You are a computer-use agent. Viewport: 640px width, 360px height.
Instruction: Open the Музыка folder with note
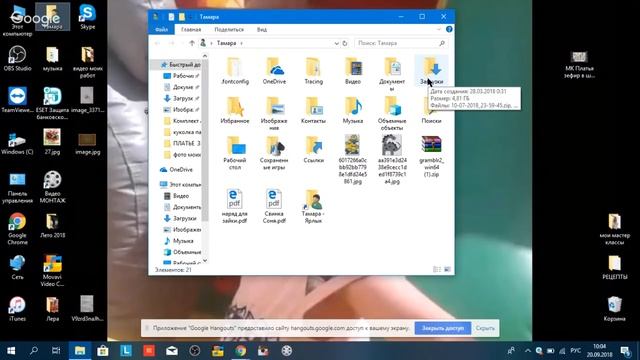[353, 110]
